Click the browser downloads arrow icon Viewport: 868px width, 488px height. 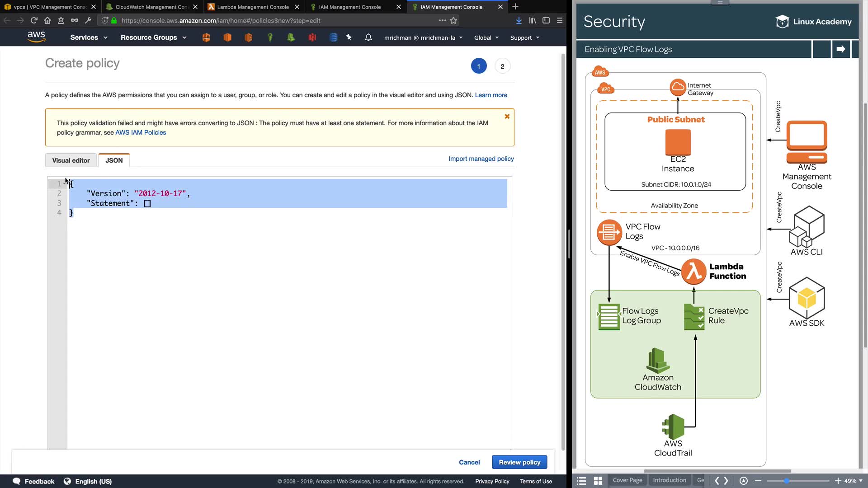519,20
